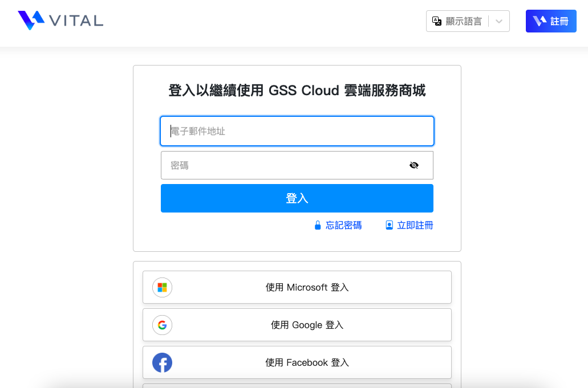Click the Google logo icon
The width and height of the screenshot is (588, 388).
tap(162, 325)
